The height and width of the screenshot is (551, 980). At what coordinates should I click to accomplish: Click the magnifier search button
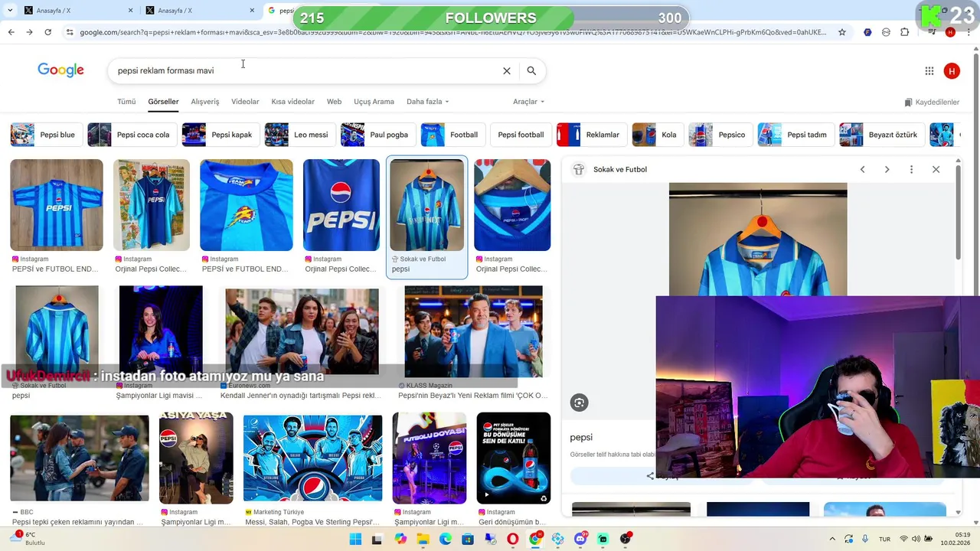[531, 70]
